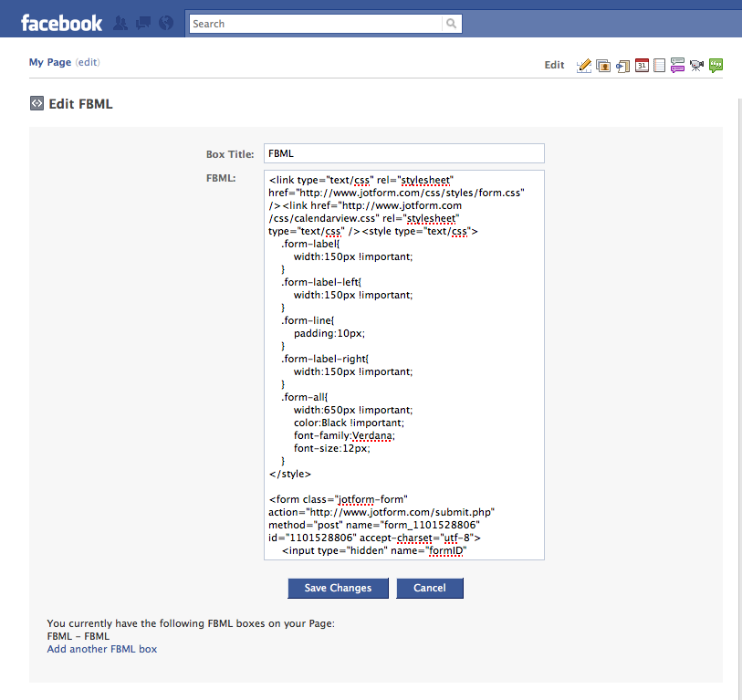Click the "font-family:Verdana;" code line
The height and width of the screenshot is (700, 742).
(344, 435)
